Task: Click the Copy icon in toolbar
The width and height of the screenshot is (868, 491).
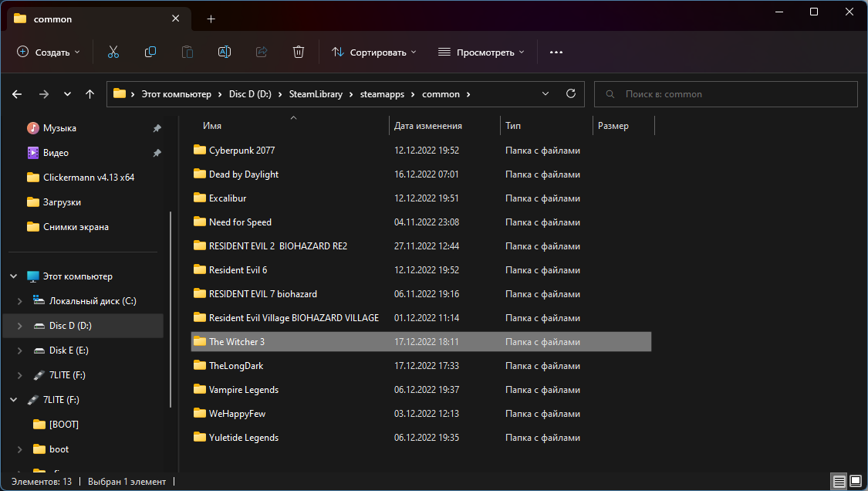Action: [x=150, y=52]
